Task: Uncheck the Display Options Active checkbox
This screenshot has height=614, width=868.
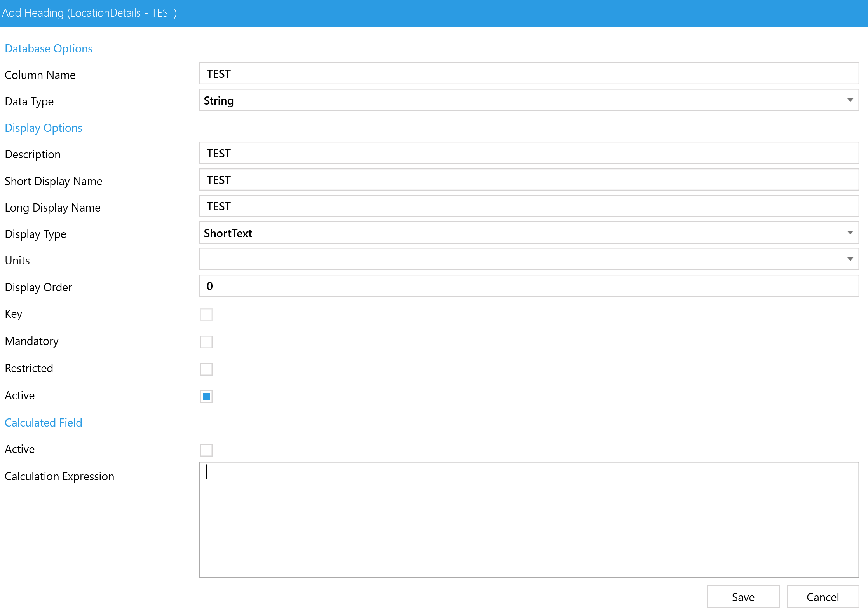Action: pos(206,396)
